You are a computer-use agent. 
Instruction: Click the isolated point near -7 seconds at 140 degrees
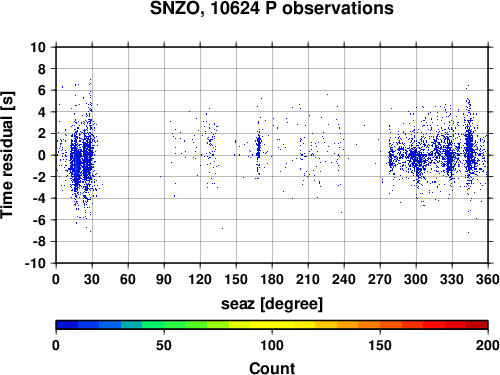[x=223, y=228]
